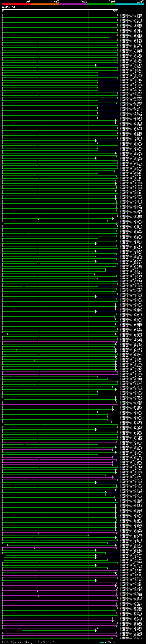
Task: Open hit UniRef100_O65160
Action: pyautogui.click(x=131, y=67)
